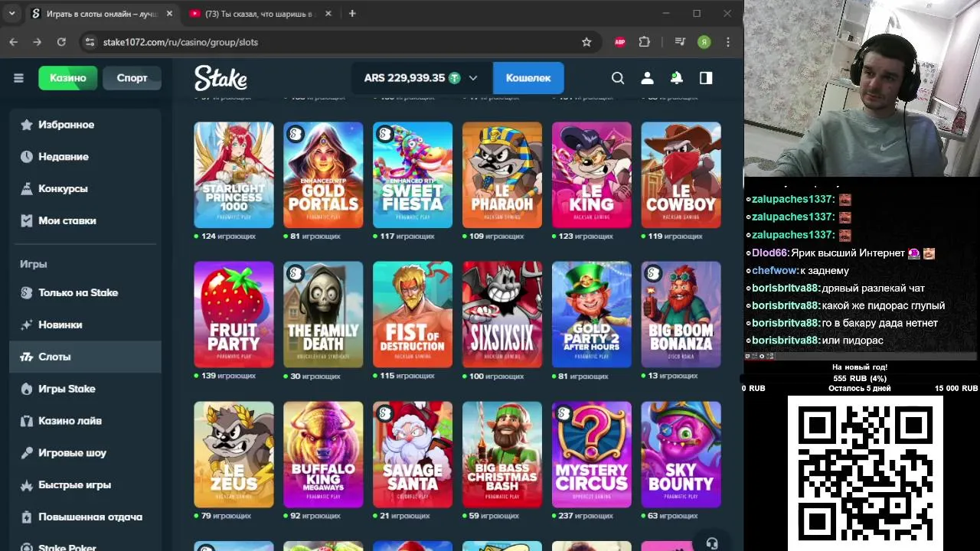Open Избранное in sidebar
Image resolution: width=980 pixels, height=551 pixels.
(x=85, y=125)
